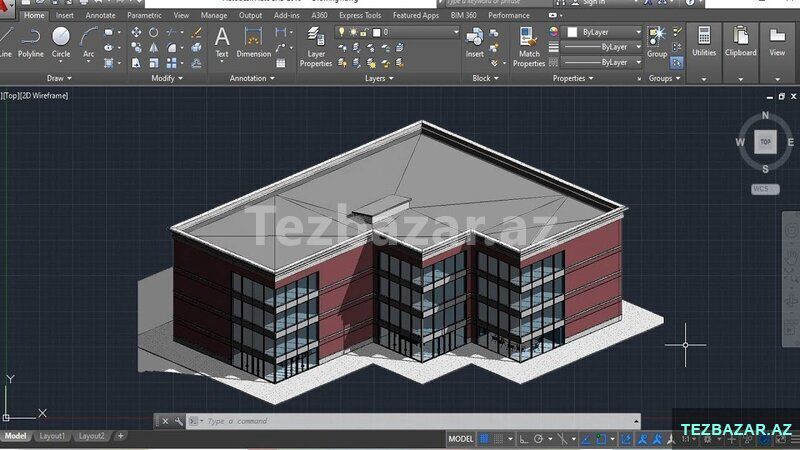Expand the Draw panel

tap(59, 79)
